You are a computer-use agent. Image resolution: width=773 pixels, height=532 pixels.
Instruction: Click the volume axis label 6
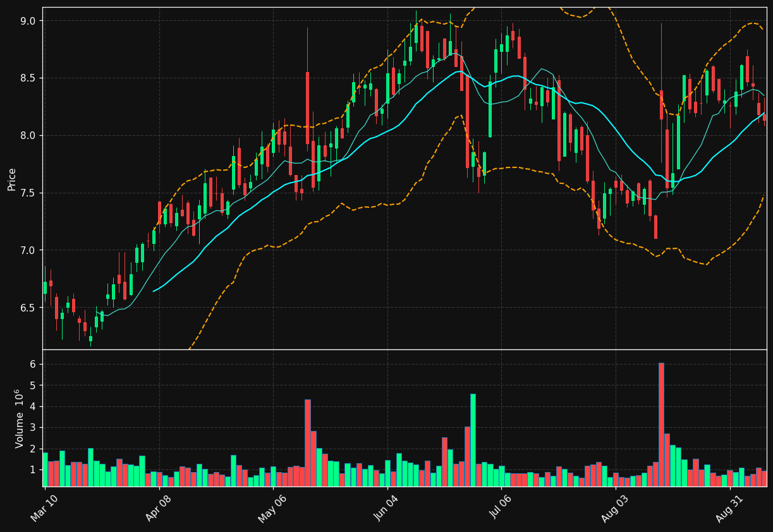click(33, 365)
